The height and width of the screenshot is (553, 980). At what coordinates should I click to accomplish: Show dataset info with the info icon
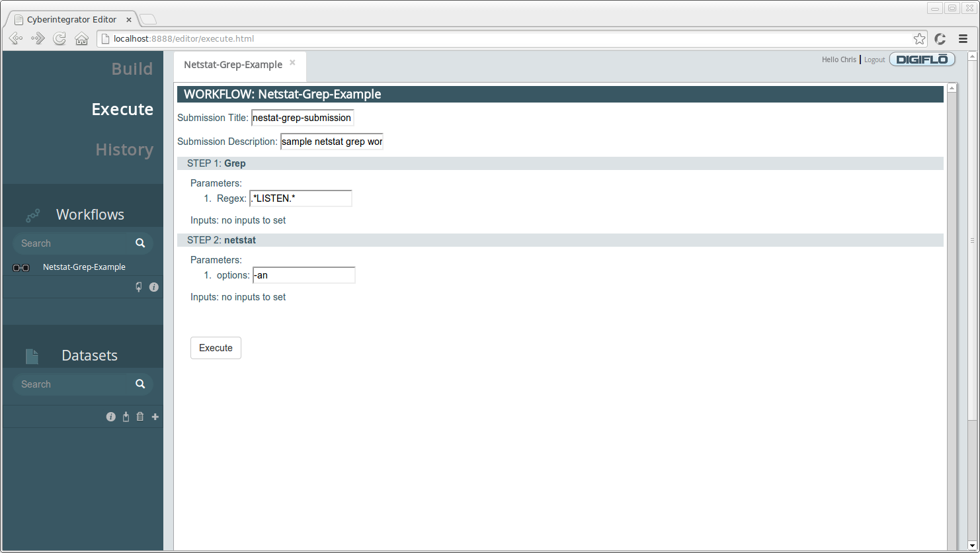point(111,417)
